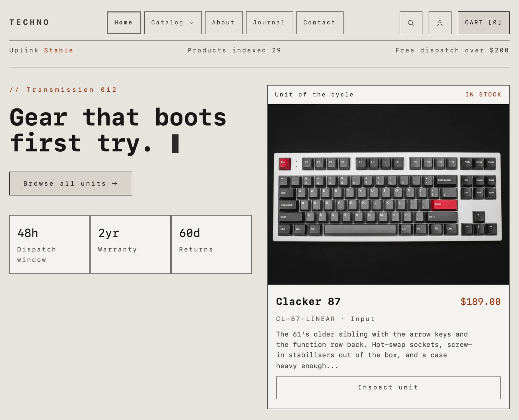The image size is (519, 420).
Task: Open the About page
Action: tap(224, 23)
